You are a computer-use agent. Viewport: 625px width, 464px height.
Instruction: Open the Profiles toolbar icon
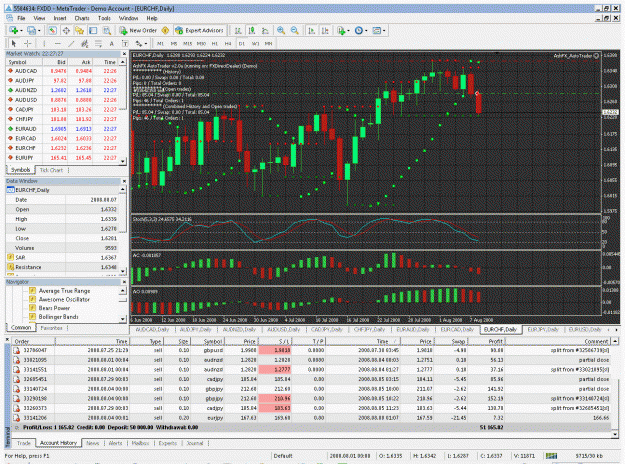point(31,30)
